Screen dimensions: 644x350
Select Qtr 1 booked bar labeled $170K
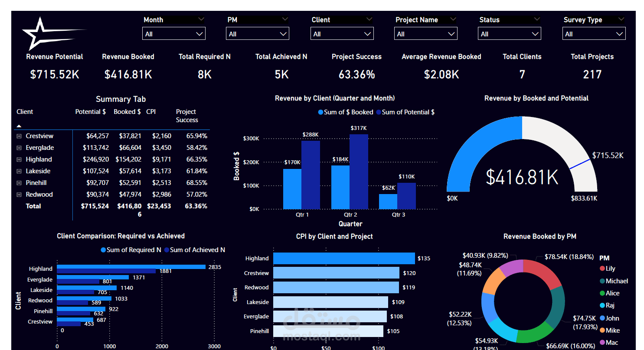pyautogui.click(x=292, y=189)
